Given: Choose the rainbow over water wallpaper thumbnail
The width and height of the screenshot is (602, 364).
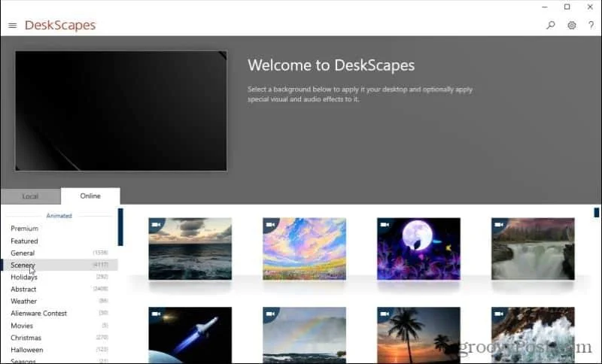Looking at the screenshot, I should coord(304,335).
